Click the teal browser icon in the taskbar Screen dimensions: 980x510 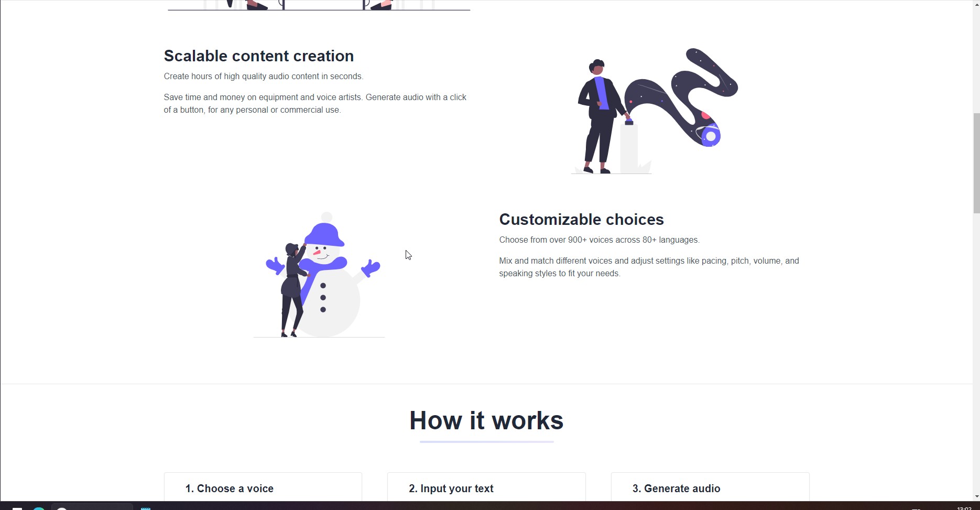[x=39, y=507]
